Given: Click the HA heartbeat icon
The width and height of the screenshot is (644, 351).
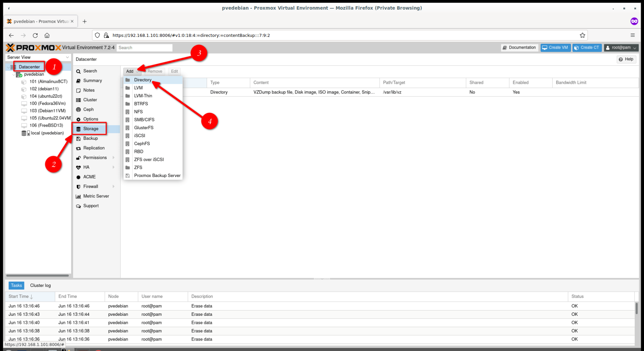Looking at the screenshot, I should [x=78, y=167].
